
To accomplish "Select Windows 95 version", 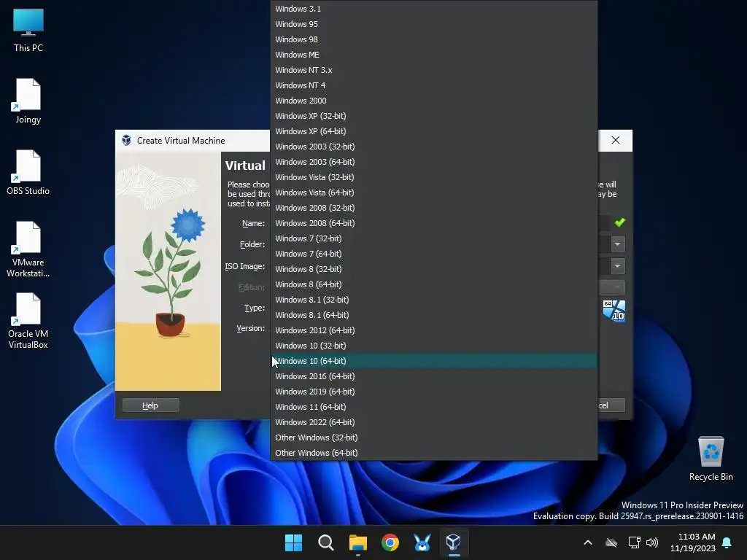I will (x=434, y=24).
